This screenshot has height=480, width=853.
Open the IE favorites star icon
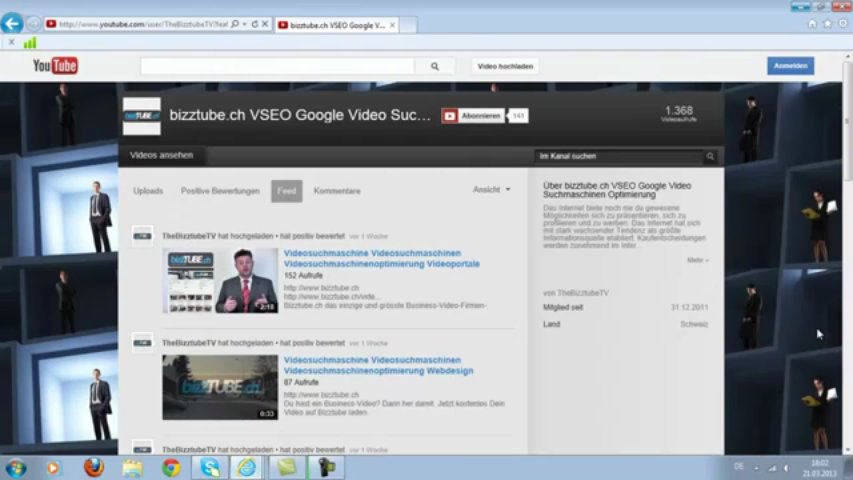[827, 24]
